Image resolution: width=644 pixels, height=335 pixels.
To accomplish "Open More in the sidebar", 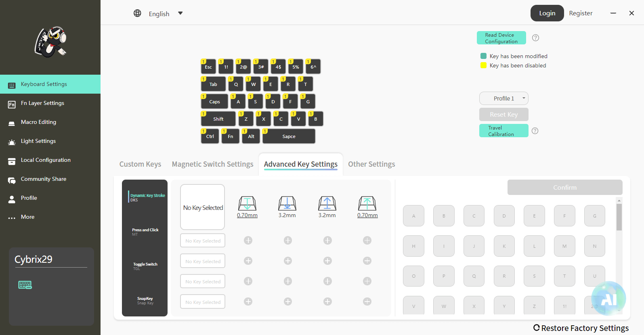I will [x=27, y=217].
